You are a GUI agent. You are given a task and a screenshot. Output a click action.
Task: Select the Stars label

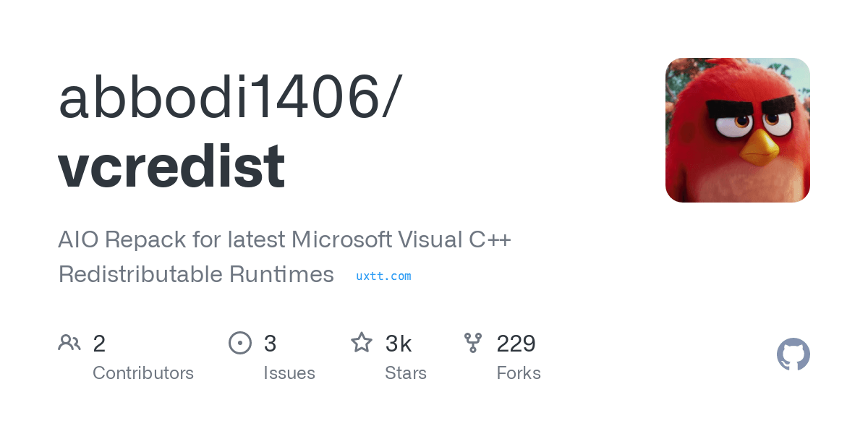tap(406, 373)
